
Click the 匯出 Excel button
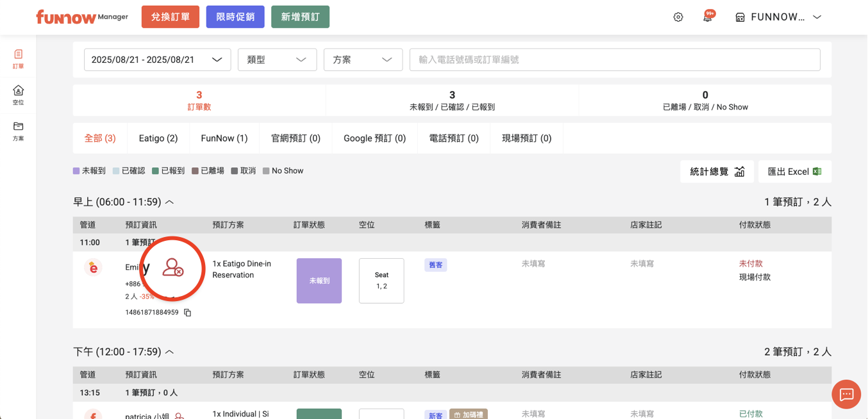click(794, 172)
